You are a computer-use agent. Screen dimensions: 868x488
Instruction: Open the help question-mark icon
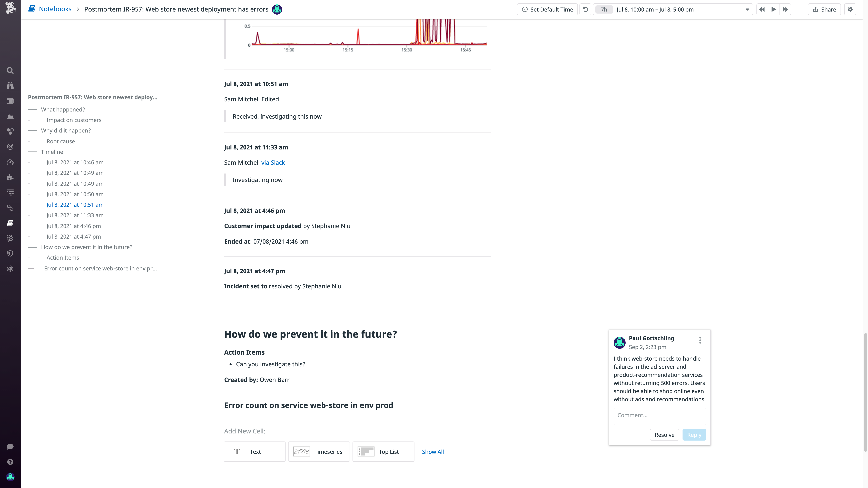[10, 461]
